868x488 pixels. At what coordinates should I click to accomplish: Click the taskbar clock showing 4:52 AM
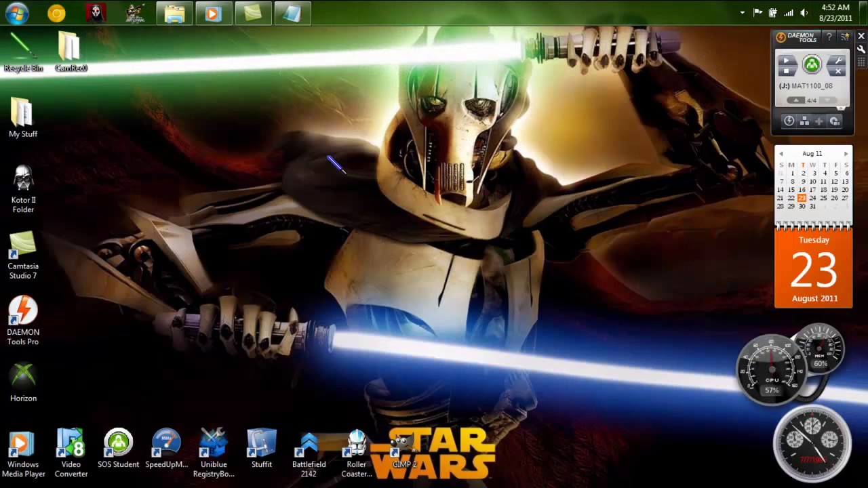coord(835,13)
